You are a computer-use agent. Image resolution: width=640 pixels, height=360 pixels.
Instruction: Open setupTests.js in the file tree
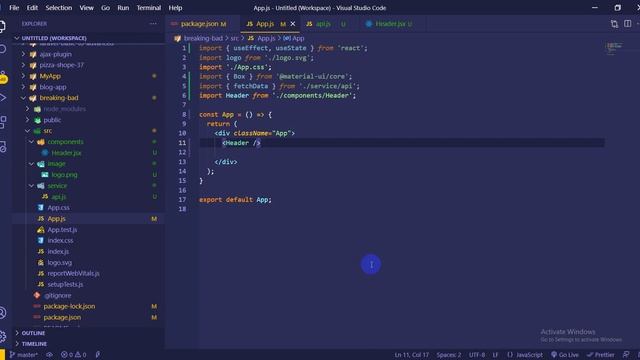click(x=65, y=284)
